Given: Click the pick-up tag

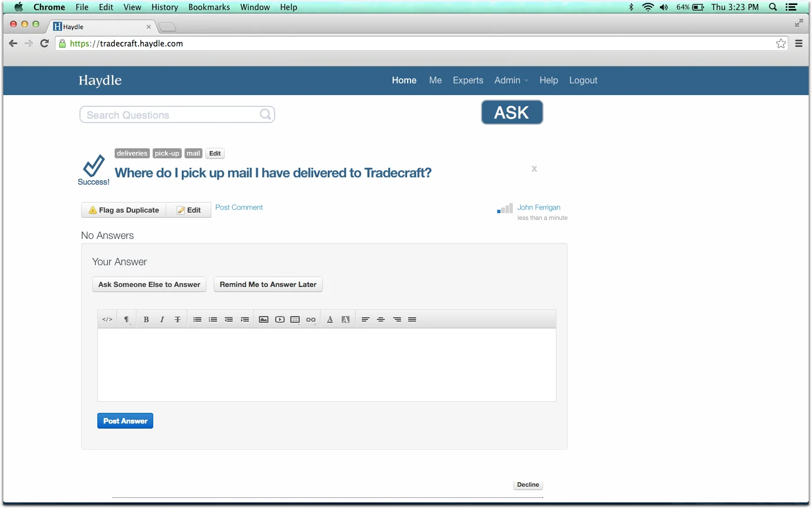Looking at the screenshot, I should click(167, 153).
